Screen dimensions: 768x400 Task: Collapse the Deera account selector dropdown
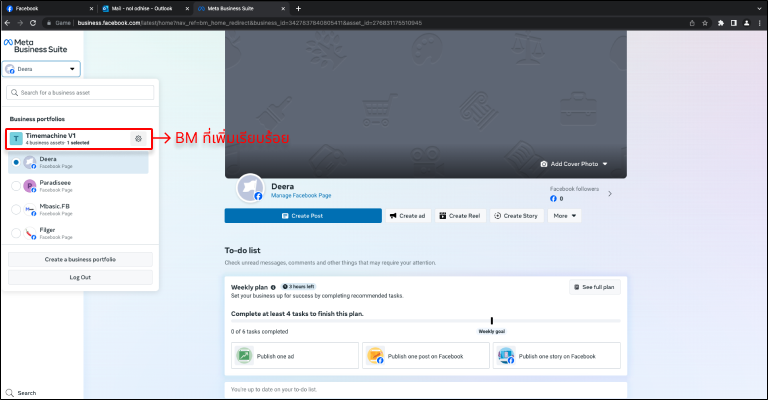41,69
